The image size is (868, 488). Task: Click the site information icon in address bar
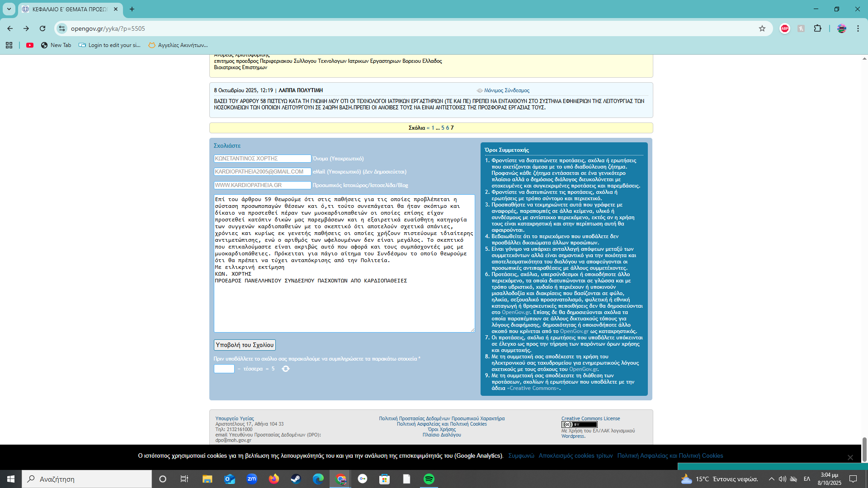pos(62,28)
